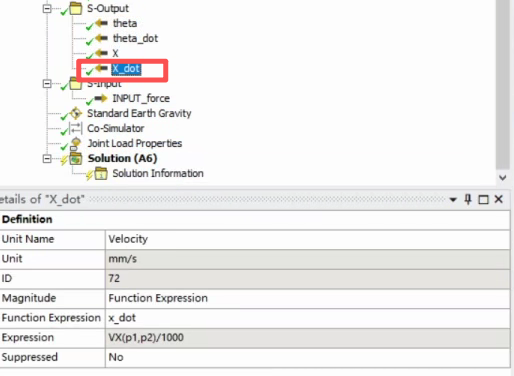Click the Expression label

(x=28, y=337)
